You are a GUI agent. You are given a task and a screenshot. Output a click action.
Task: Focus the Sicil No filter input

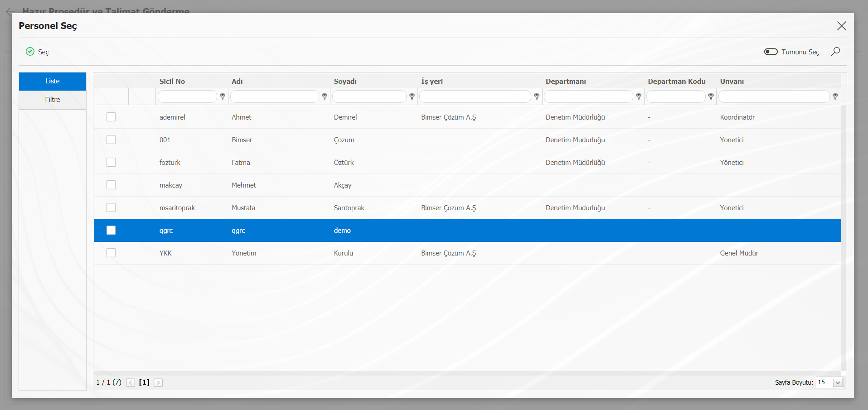187,96
